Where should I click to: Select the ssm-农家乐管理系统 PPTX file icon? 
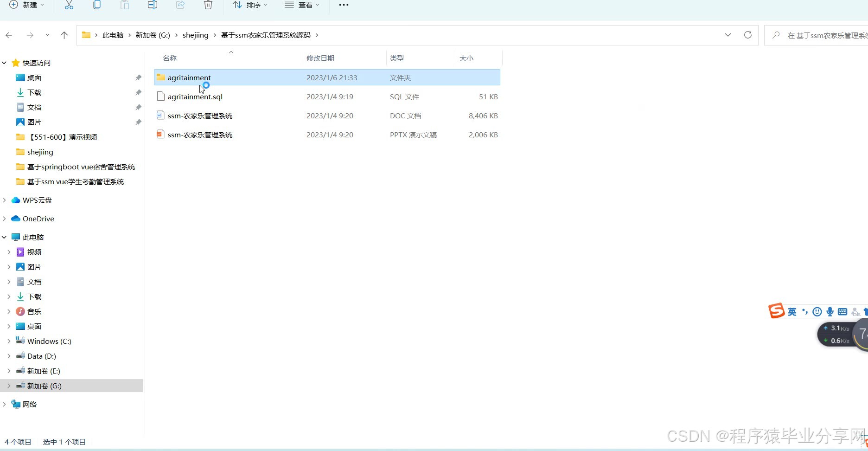click(x=160, y=134)
